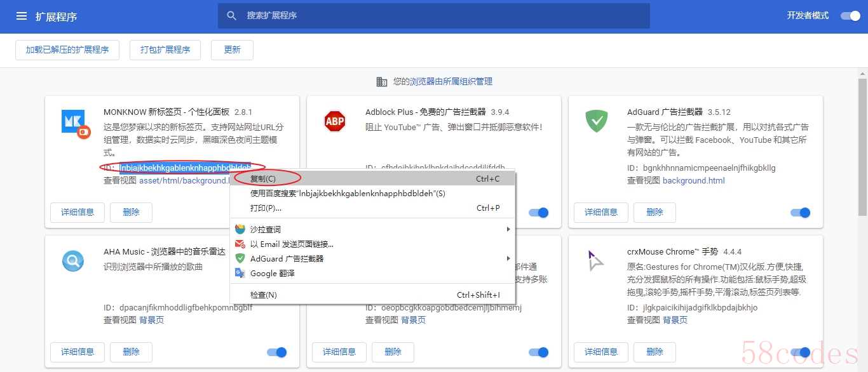Open crxMouse 背景页 link
Viewport: 868px width, 372px height.
(x=675, y=320)
